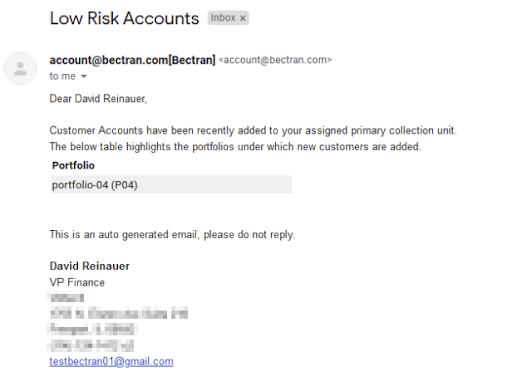Click the auto generated email notice line
Viewport: 512px width, 386px height.
(172, 235)
